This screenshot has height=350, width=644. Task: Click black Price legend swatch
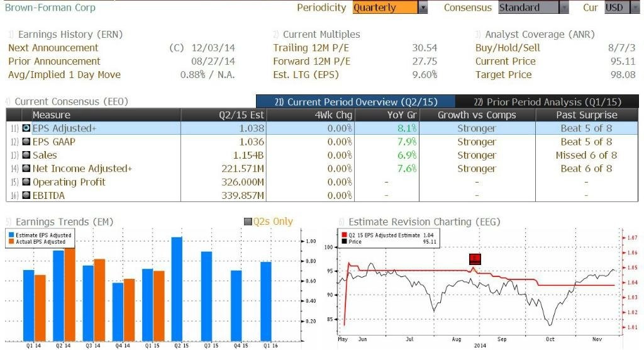pos(344,242)
